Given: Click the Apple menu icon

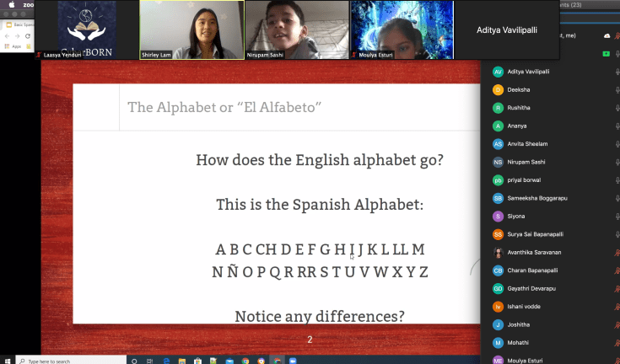Looking at the screenshot, I should (x=10, y=4).
